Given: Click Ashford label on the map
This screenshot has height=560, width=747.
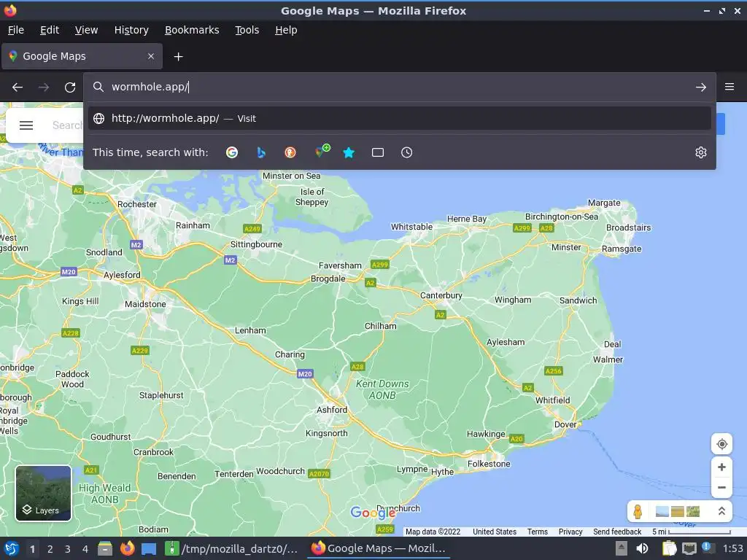Looking at the screenshot, I should pos(332,410).
